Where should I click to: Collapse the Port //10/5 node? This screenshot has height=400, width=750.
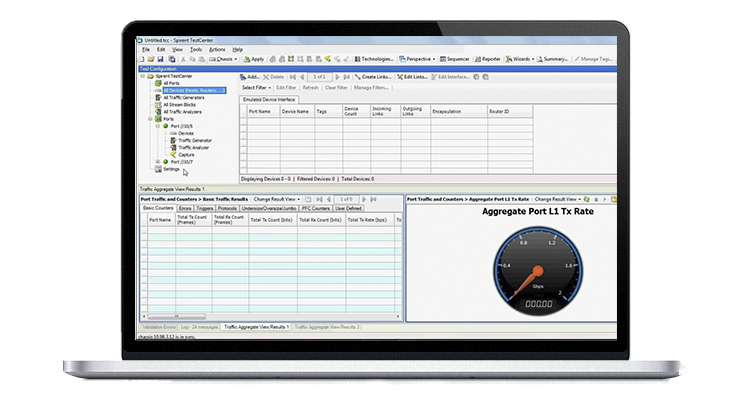point(158,126)
